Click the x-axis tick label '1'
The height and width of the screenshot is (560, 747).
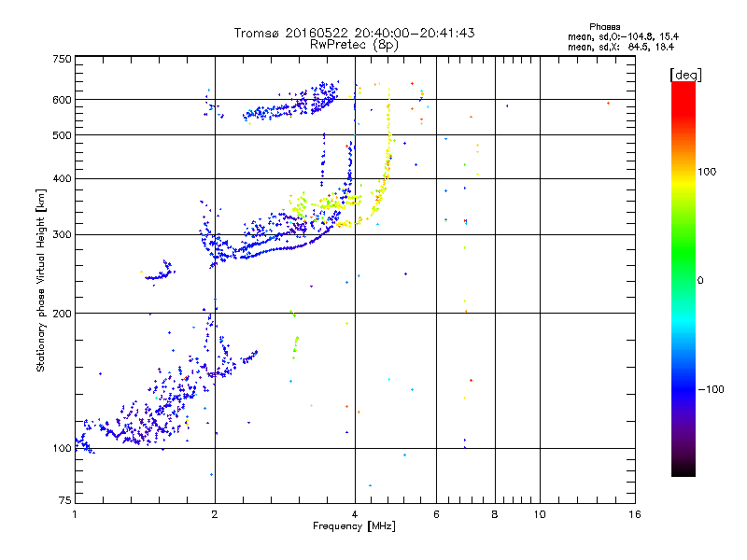[75, 514]
